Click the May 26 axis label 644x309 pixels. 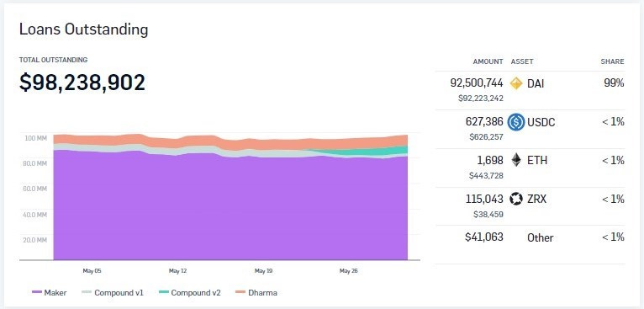349,271
